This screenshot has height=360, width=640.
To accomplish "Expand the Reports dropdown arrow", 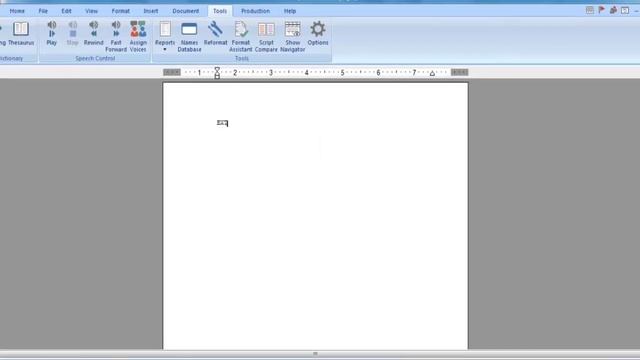I will pyautogui.click(x=165, y=50).
